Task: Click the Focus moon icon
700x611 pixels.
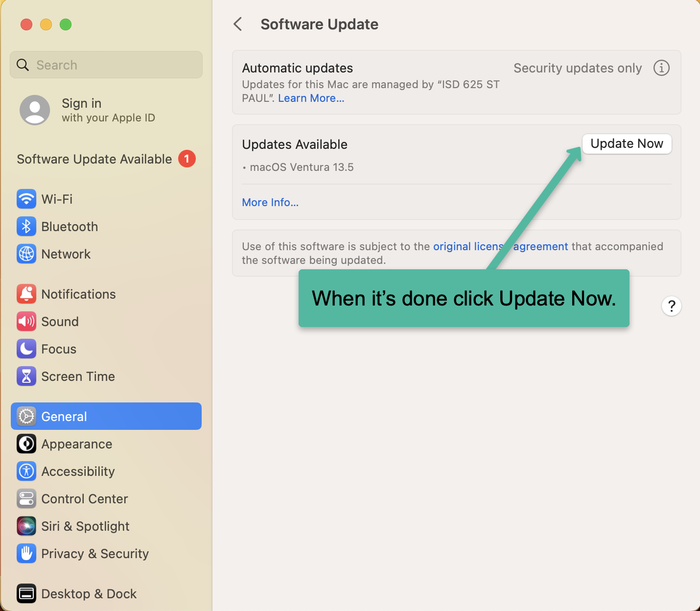Action: (x=26, y=349)
